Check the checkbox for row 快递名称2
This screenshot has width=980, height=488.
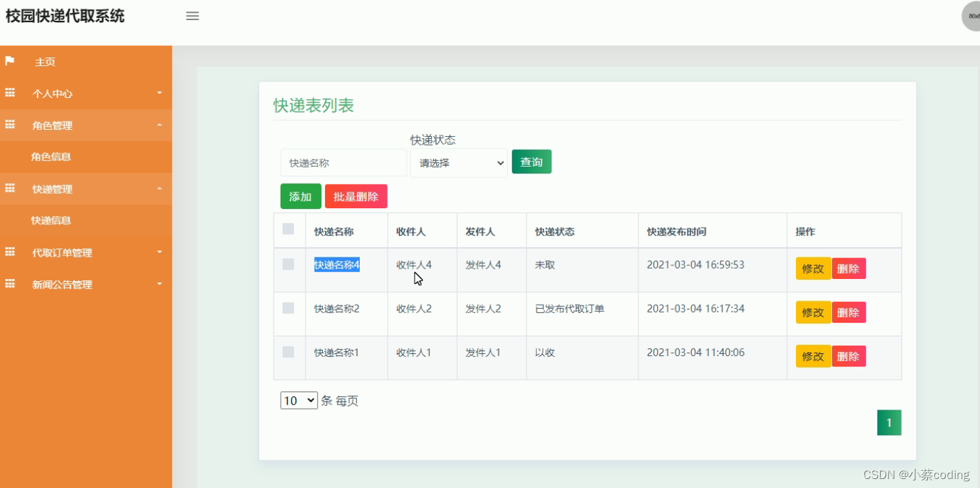click(290, 308)
